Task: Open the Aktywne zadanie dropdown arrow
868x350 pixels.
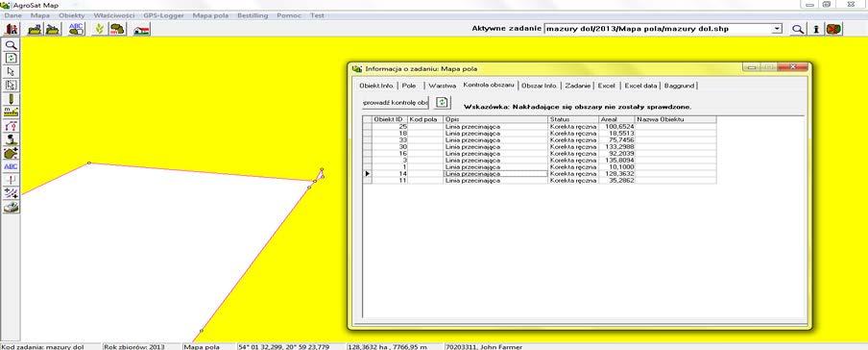Action: 777,29
